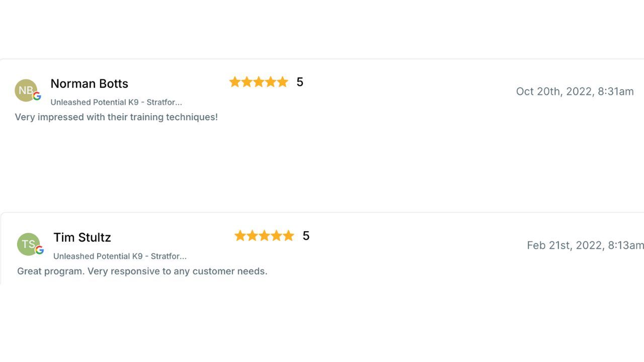Click fifth star in Tim Stultz's rating
Viewport: 644px width, 362px height.
[x=288, y=236]
